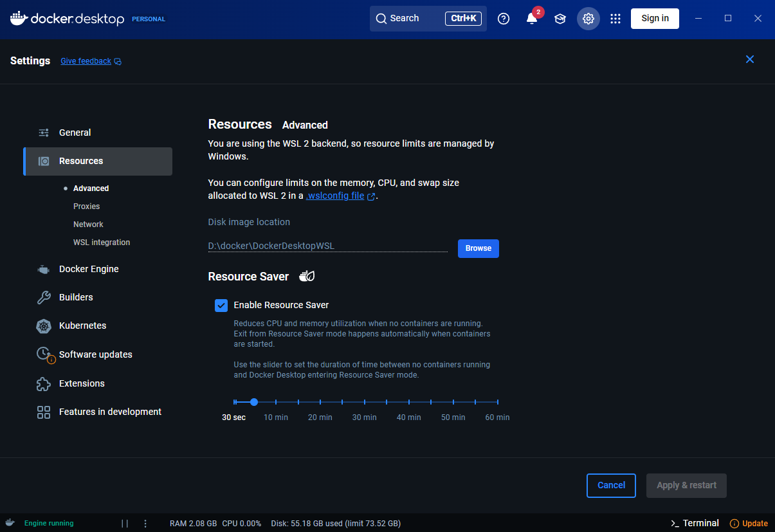Open the notifications bell with badge
Screen dimensions: 775x532
[x=531, y=19]
